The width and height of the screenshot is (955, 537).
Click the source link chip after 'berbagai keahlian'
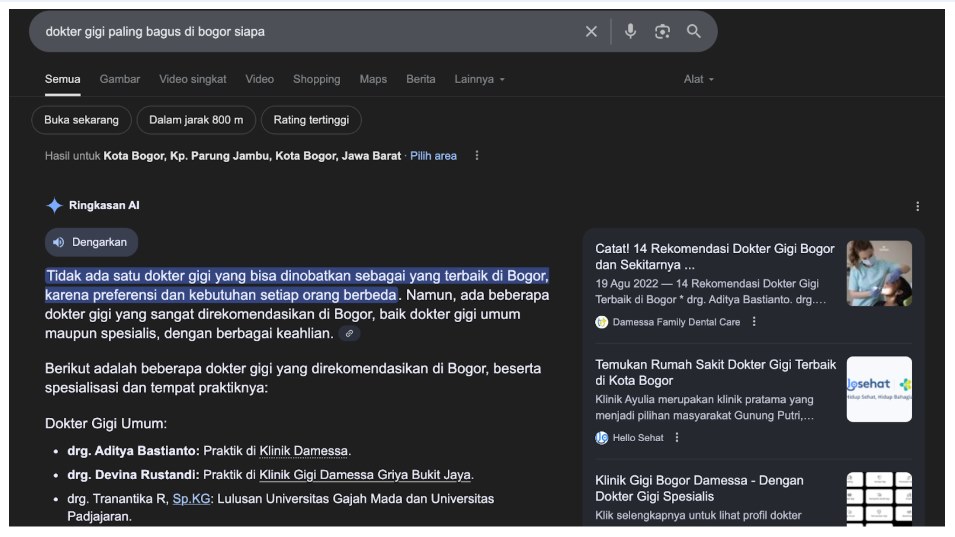[349, 334]
